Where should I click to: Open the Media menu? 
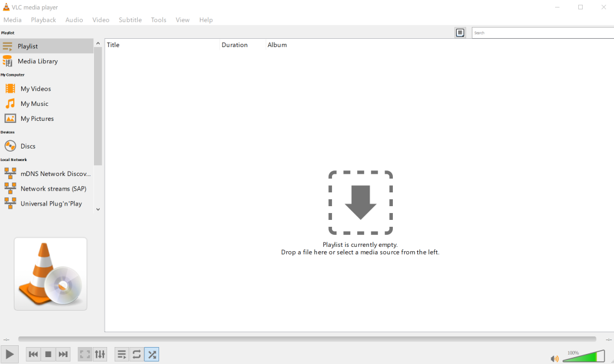13,19
